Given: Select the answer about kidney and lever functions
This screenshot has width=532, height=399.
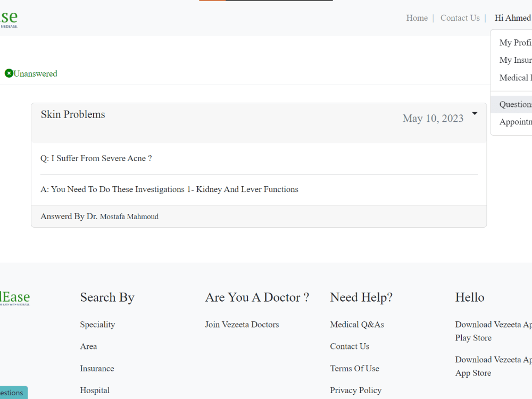Looking at the screenshot, I should click(x=169, y=189).
